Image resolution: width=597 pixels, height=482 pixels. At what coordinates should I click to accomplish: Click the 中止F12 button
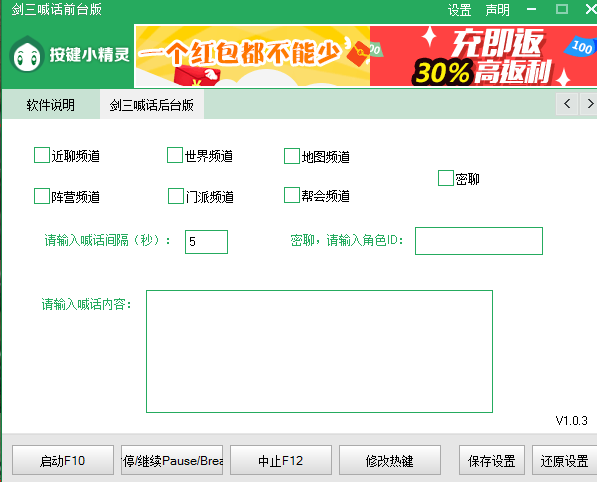[281, 460]
